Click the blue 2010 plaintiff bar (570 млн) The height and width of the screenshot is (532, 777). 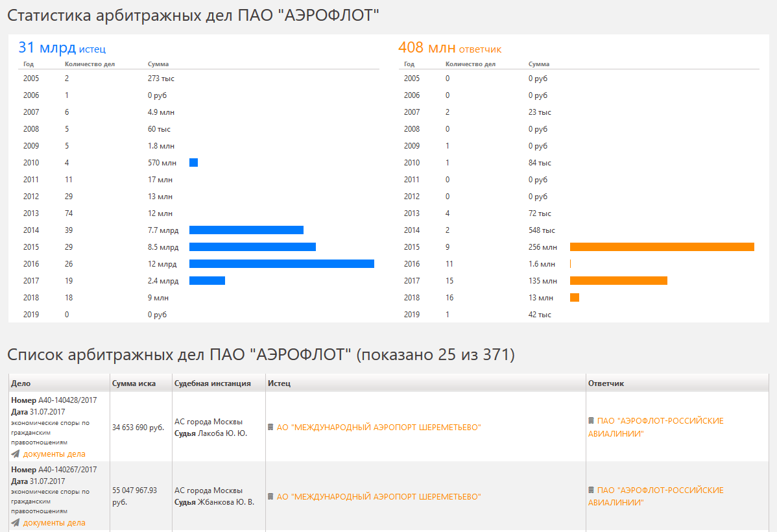(194, 163)
